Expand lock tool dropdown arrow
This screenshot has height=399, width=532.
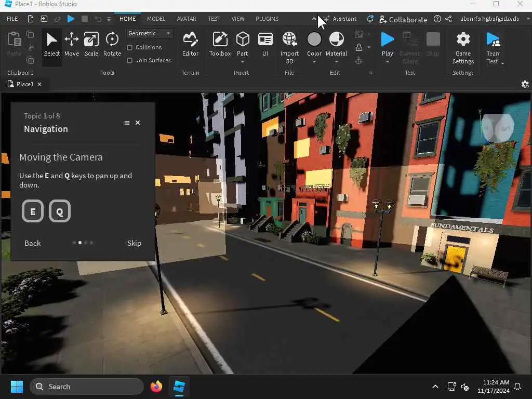pyautogui.click(x=369, y=47)
